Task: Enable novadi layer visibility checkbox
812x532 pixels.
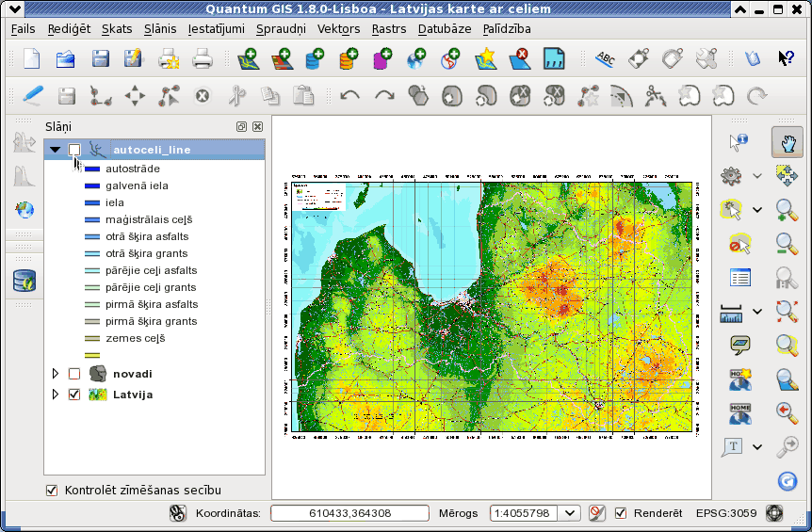Action: click(74, 374)
